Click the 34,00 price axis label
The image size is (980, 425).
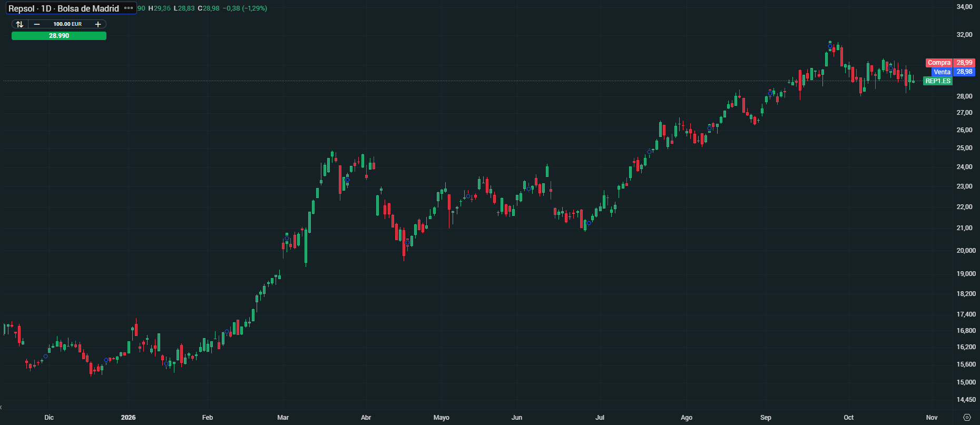click(x=965, y=7)
